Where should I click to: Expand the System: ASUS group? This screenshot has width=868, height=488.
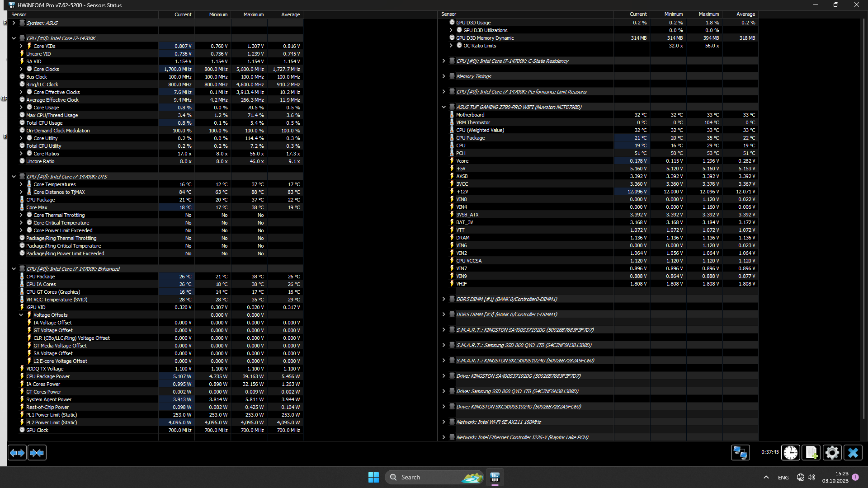click(x=14, y=23)
